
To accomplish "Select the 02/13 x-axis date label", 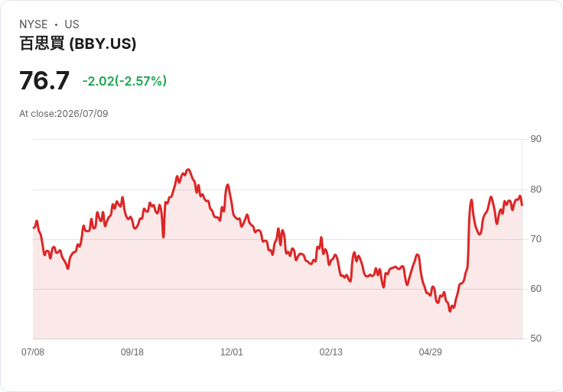I will click(331, 352).
